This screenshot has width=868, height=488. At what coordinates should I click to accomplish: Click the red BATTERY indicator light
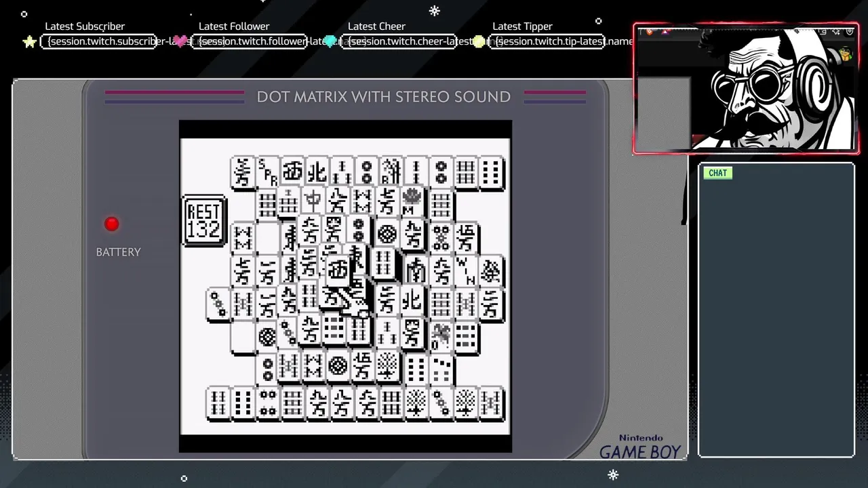(x=112, y=224)
